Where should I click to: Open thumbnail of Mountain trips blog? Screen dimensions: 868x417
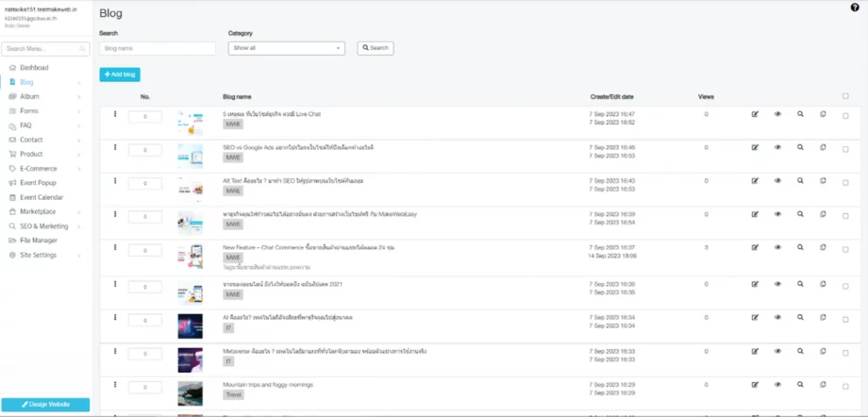click(190, 393)
